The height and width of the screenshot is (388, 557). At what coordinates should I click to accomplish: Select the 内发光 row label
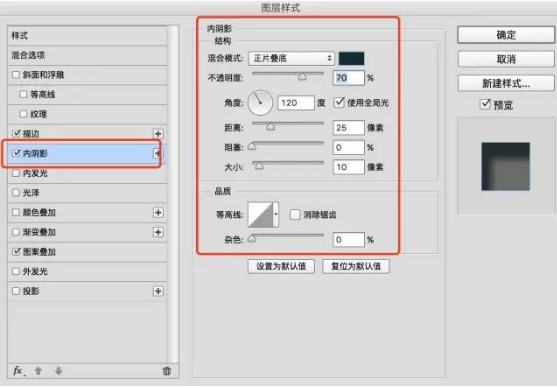35,173
